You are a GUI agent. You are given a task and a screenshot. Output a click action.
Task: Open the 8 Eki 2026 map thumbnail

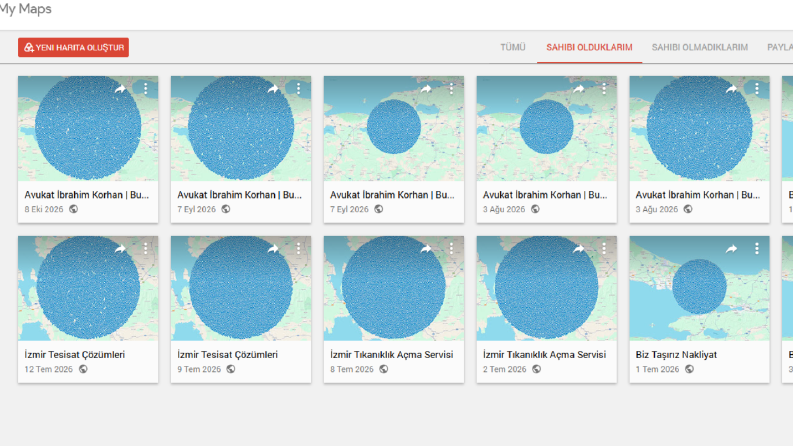coord(88,128)
